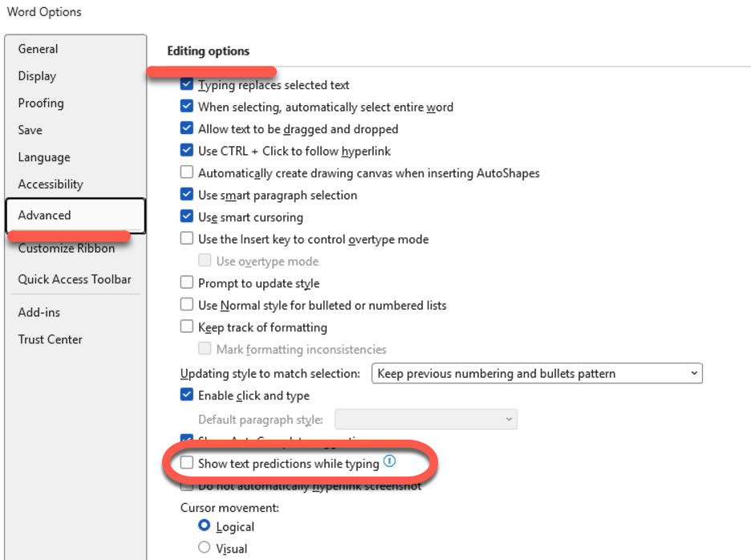This screenshot has height=560, width=751.
Task: Enable Show text predictions while typing
Action: click(x=187, y=462)
